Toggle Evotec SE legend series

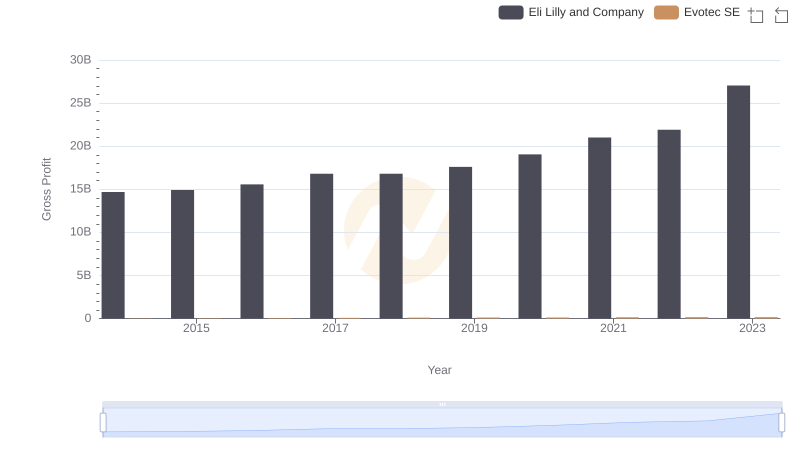[697, 12]
